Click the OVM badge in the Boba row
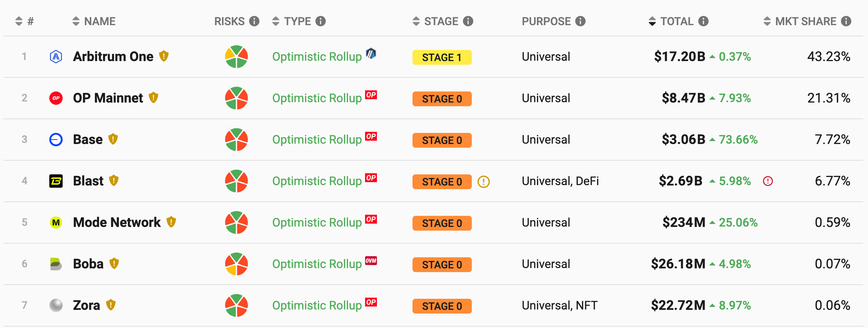The image size is (868, 328). click(x=371, y=261)
